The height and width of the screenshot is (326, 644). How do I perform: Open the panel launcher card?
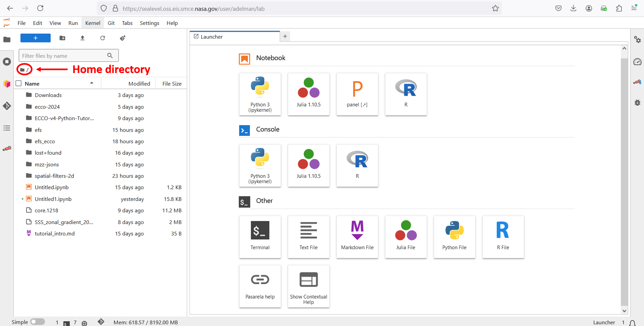357,94
